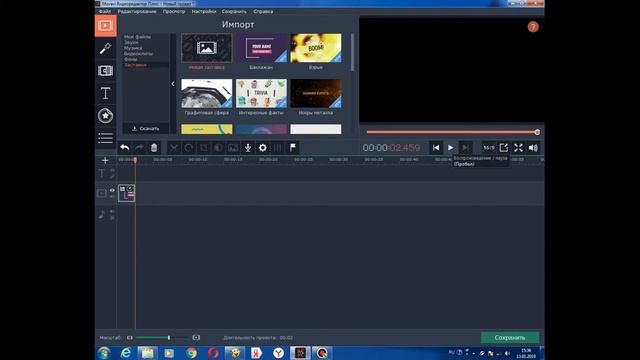Click the preview playback progress slider
640x360 pixels.
pos(452,132)
